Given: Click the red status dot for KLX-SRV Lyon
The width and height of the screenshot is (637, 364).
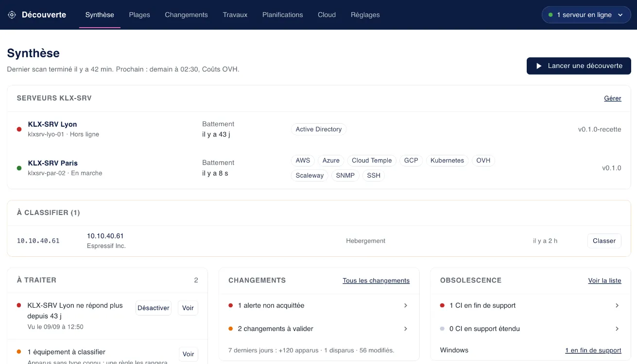Looking at the screenshot, I should tap(19, 129).
